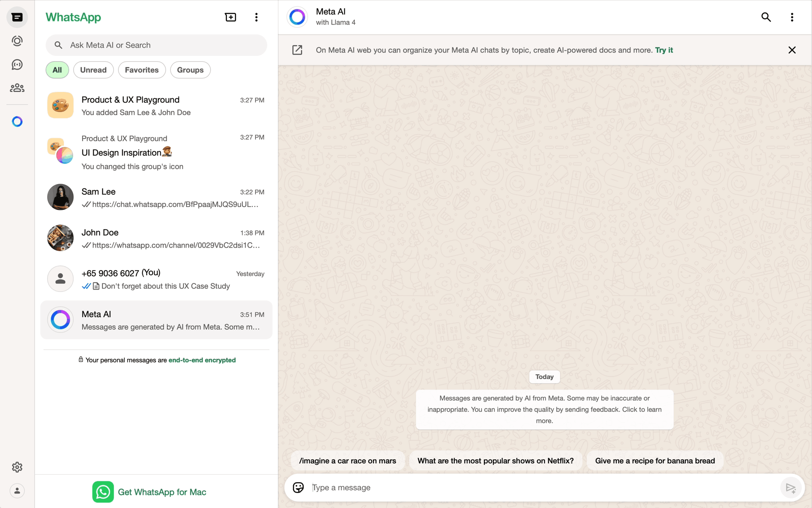Select the Unread chat filter

coord(93,70)
